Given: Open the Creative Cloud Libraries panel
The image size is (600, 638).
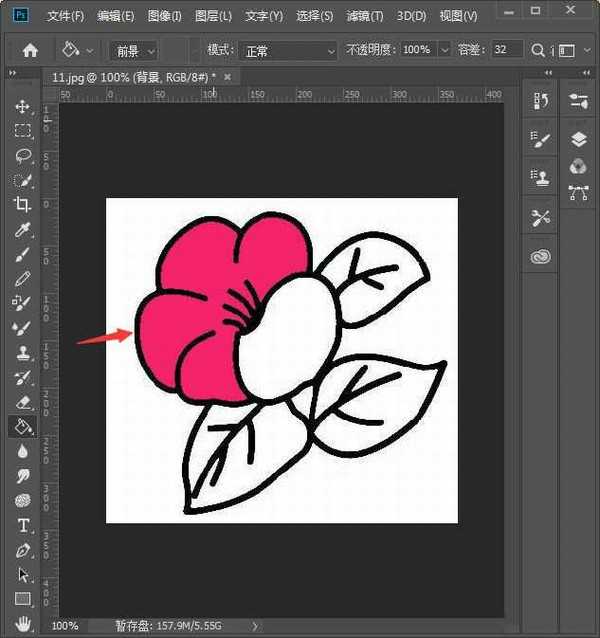Looking at the screenshot, I should (x=541, y=256).
